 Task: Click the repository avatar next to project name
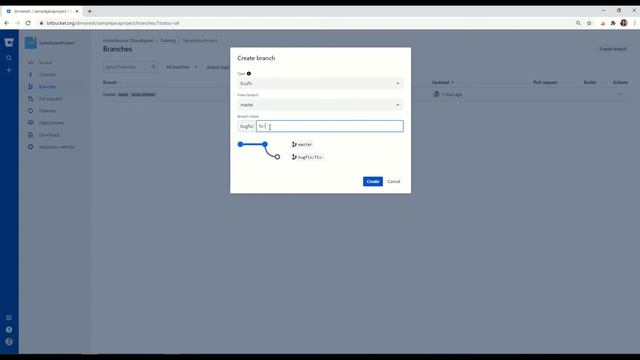31,42
